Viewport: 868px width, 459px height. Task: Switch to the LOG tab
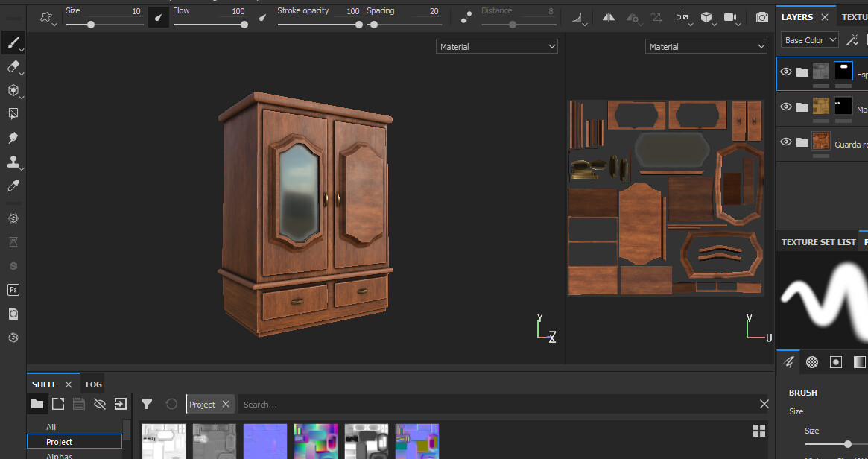[92, 384]
